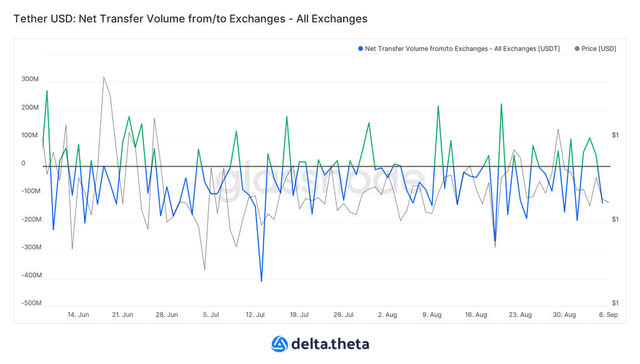Select the 19. Jul date label
The width and height of the screenshot is (640, 364).
click(299, 315)
